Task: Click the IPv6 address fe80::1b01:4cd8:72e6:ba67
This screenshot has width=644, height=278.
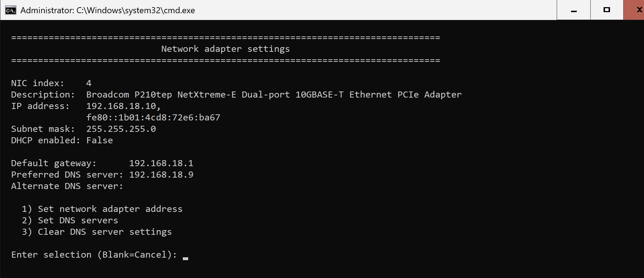Action: [x=153, y=118]
